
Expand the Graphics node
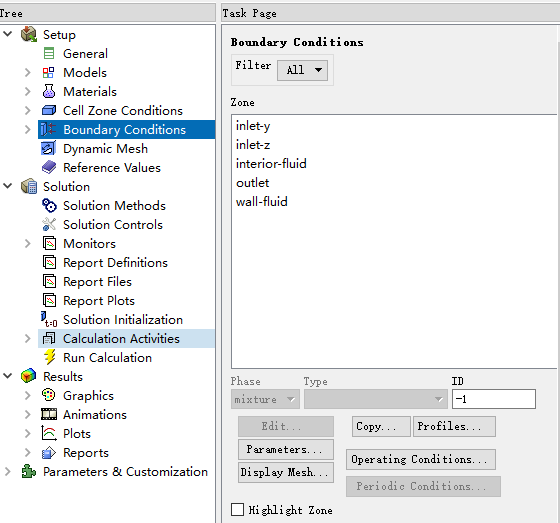click(x=28, y=395)
